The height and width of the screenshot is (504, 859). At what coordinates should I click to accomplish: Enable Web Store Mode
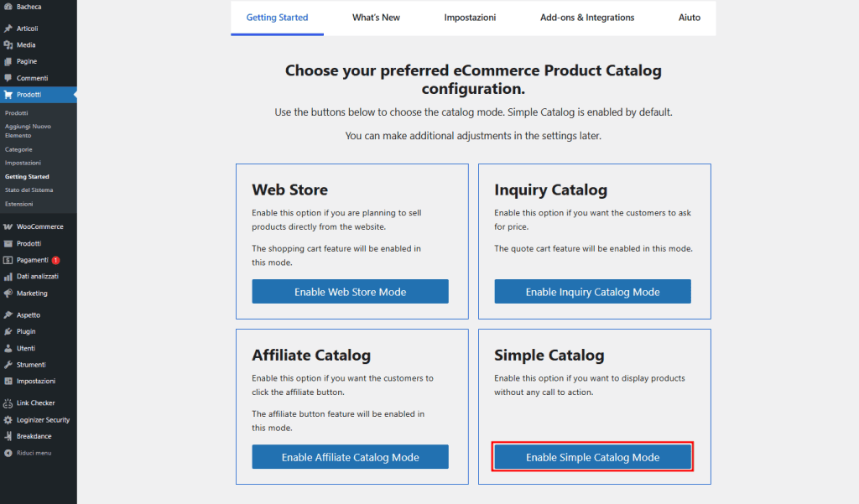click(x=350, y=291)
